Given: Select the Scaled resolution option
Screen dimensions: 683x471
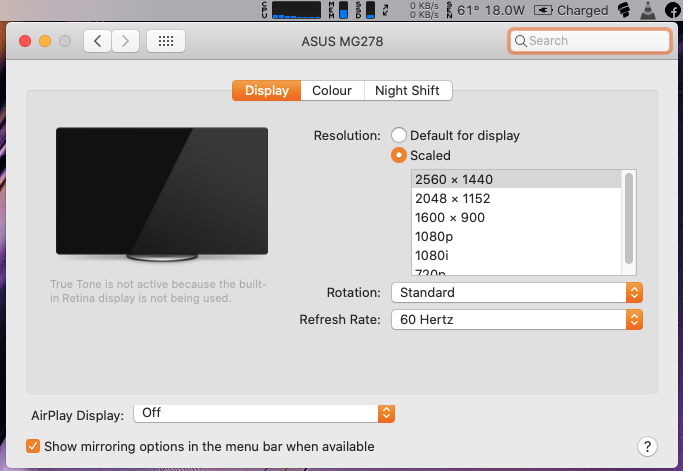Looking at the screenshot, I should coord(399,155).
